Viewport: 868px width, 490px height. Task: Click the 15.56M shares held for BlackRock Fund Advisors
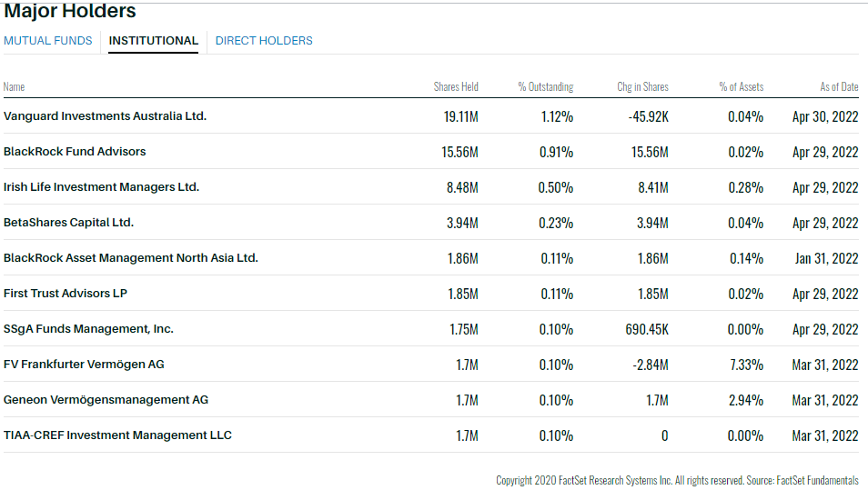coord(459,152)
